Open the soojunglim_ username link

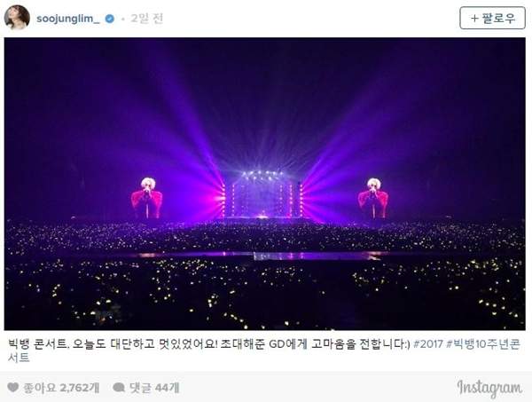pos(68,19)
